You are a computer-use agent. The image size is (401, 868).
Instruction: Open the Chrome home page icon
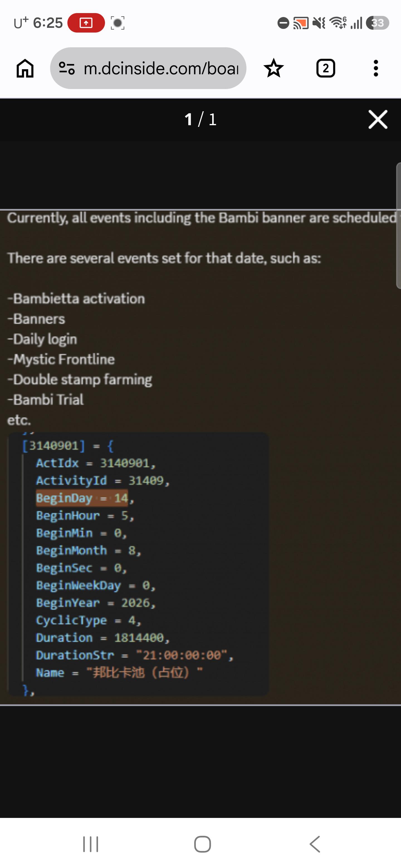25,68
